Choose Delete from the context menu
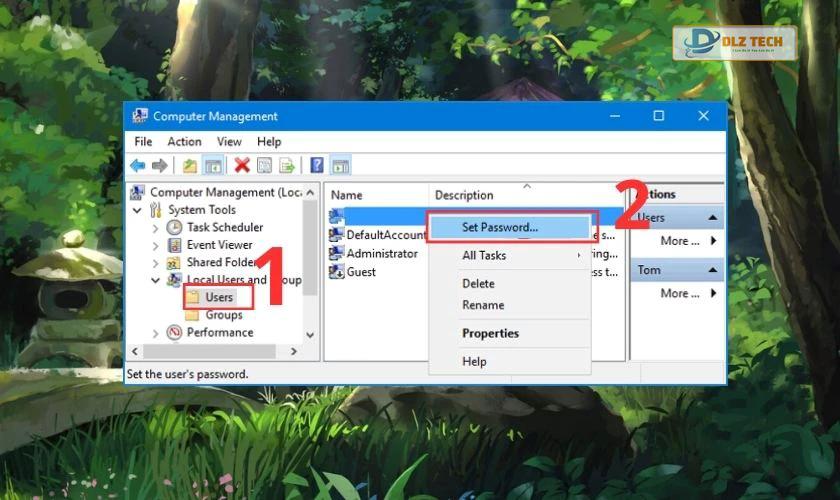The image size is (840, 500). point(511,283)
